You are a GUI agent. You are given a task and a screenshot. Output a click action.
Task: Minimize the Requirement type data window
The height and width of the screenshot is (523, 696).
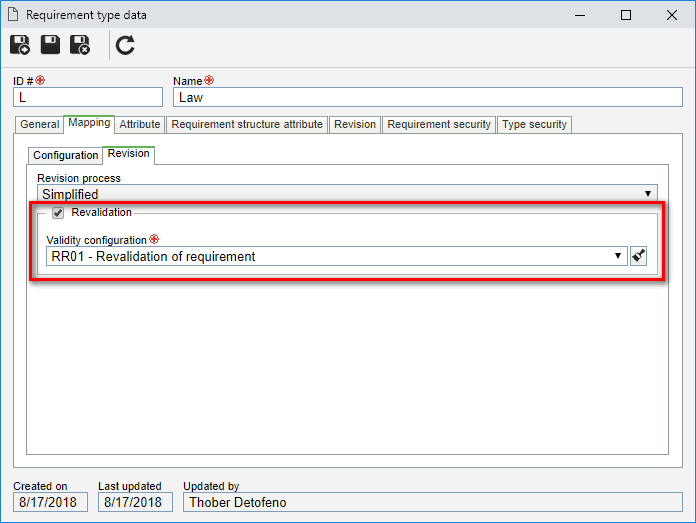(580, 15)
